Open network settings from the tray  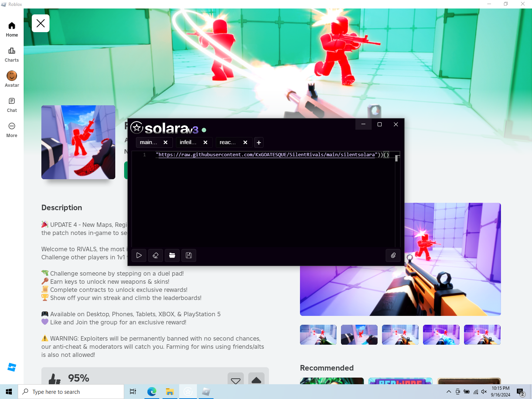point(476,392)
